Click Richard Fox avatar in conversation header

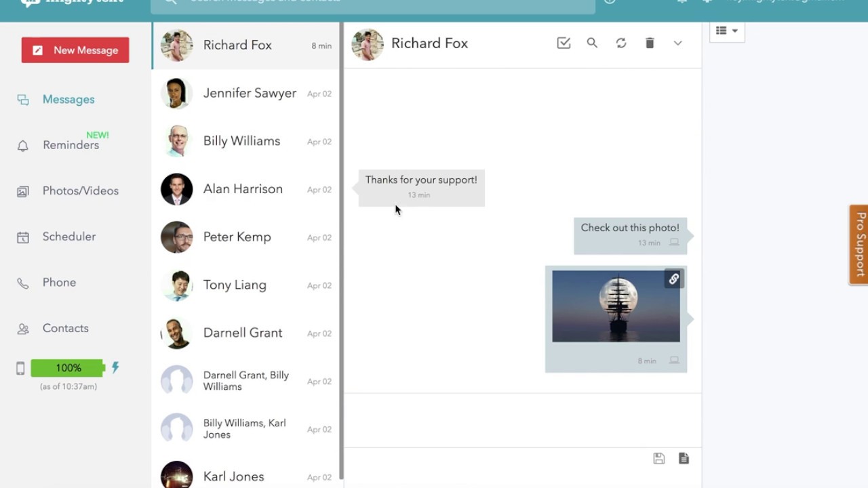click(x=368, y=45)
